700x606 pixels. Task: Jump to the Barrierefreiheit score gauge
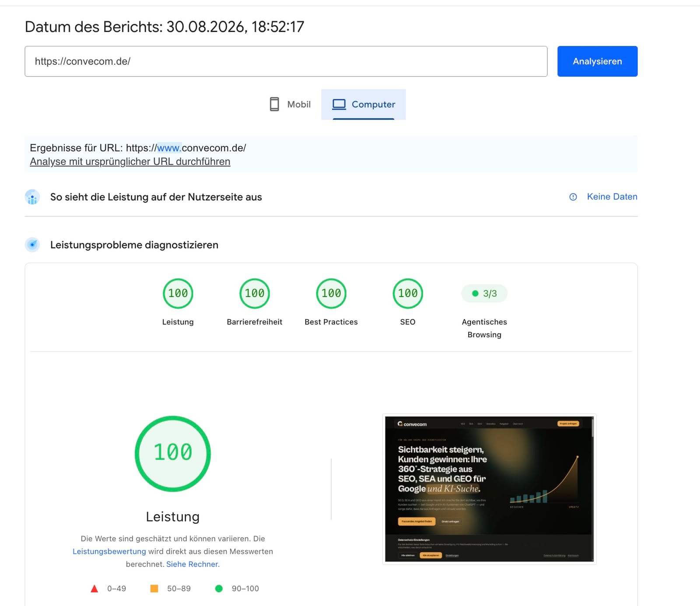pos(255,293)
